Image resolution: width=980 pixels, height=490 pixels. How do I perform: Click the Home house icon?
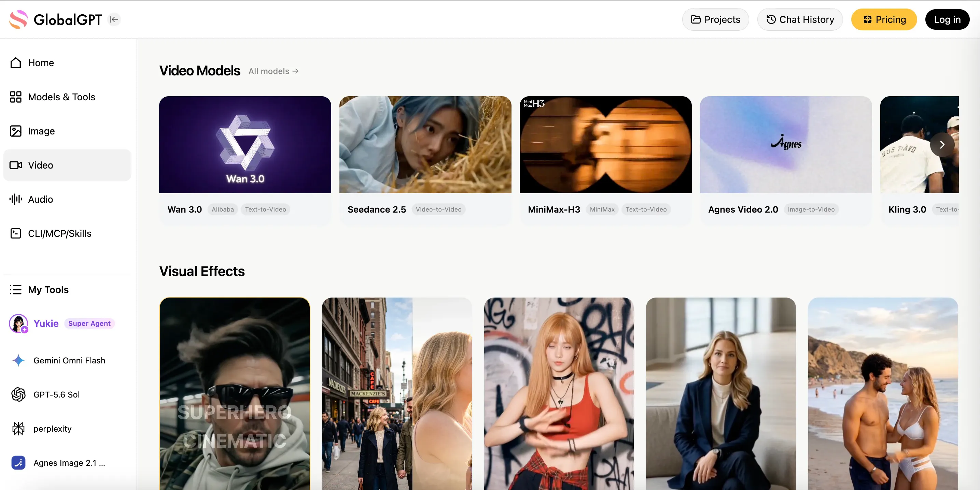[16, 63]
